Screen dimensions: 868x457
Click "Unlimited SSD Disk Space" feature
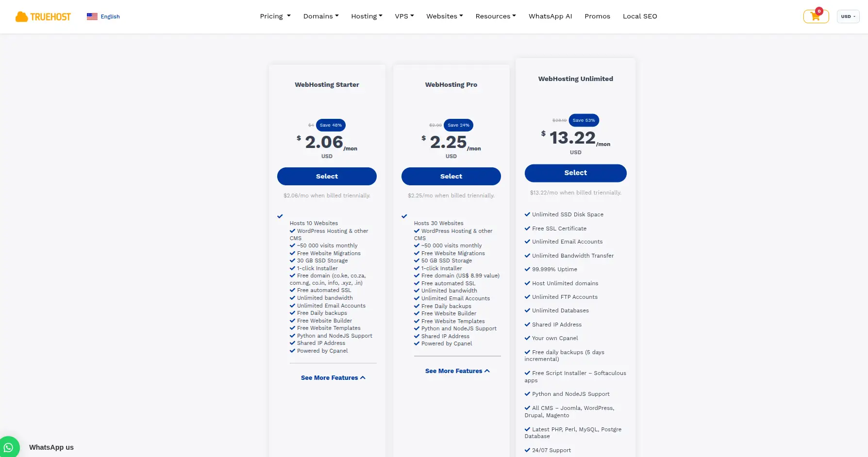[568, 214]
